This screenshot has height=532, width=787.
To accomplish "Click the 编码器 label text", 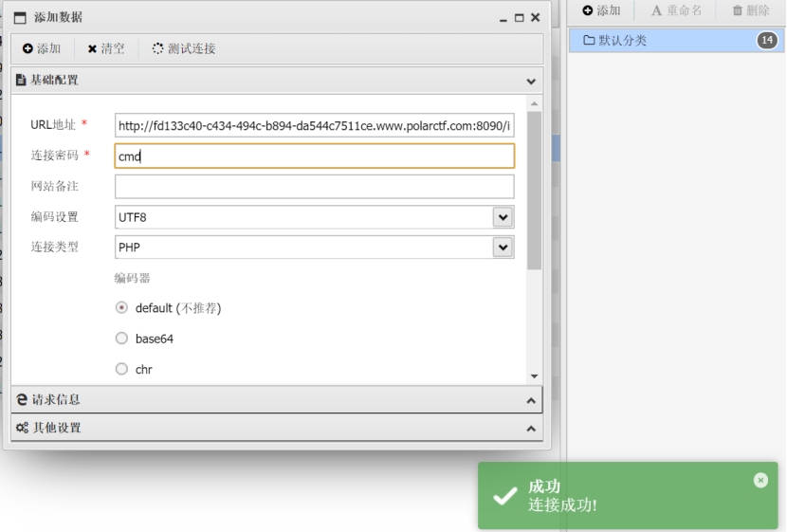I will [133, 278].
